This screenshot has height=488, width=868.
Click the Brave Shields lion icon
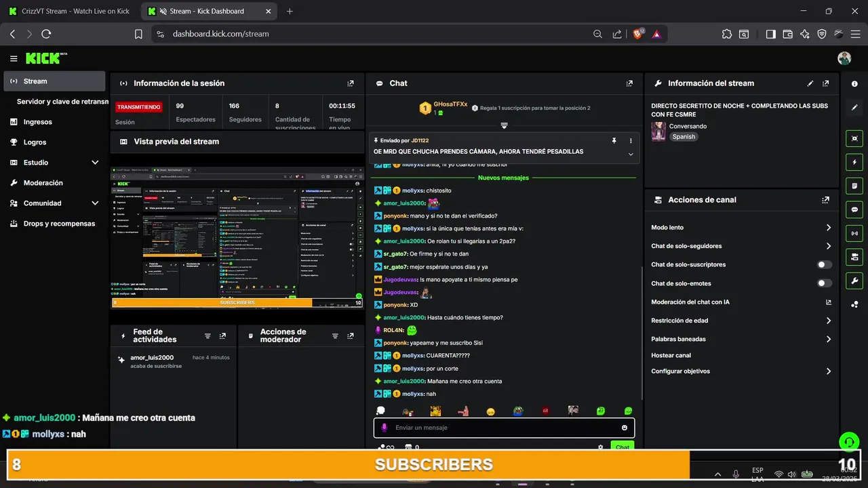(x=637, y=34)
